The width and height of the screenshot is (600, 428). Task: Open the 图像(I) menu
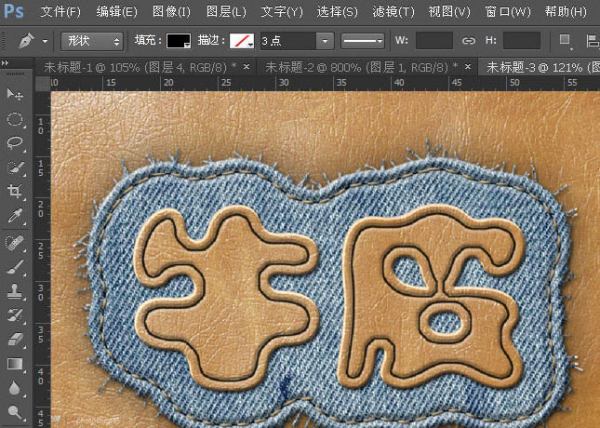(171, 12)
